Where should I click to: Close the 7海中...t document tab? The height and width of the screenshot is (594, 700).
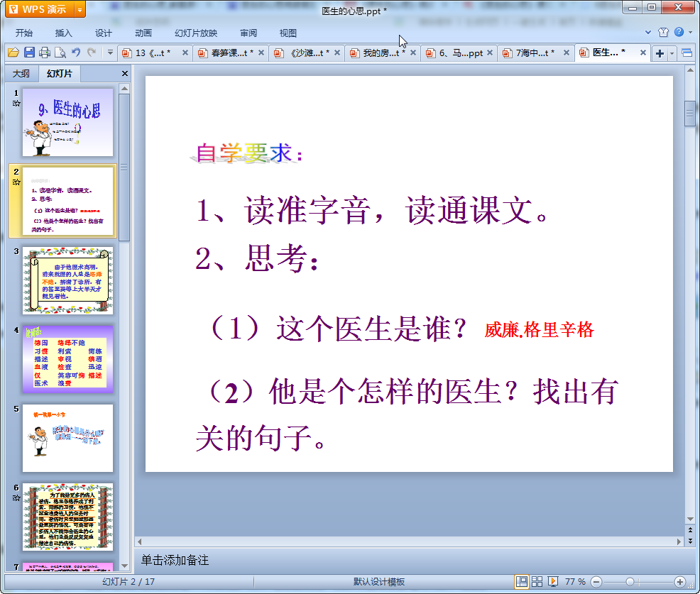point(566,53)
